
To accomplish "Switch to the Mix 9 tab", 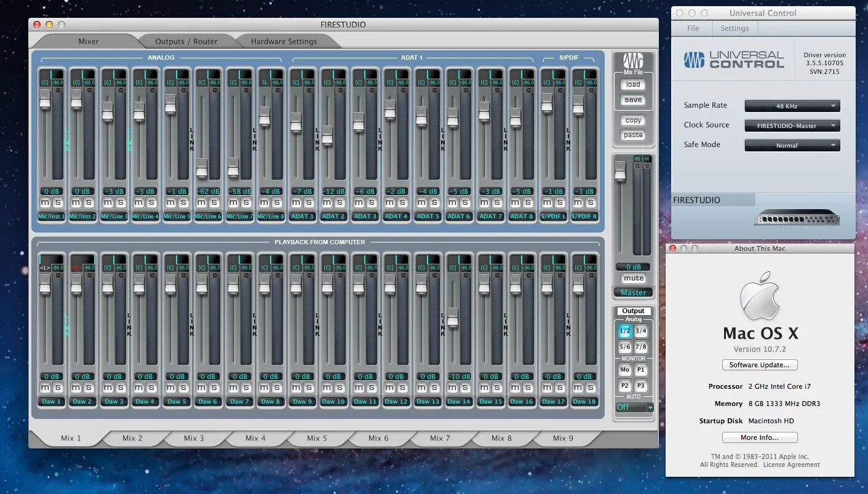I will (563, 438).
